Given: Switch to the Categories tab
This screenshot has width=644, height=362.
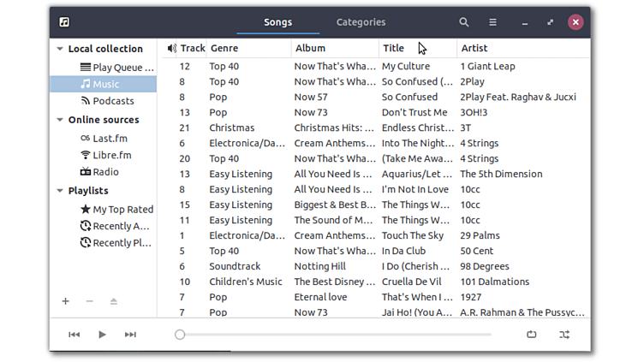Looking at the screenshot, I should [x=361, y=22].
